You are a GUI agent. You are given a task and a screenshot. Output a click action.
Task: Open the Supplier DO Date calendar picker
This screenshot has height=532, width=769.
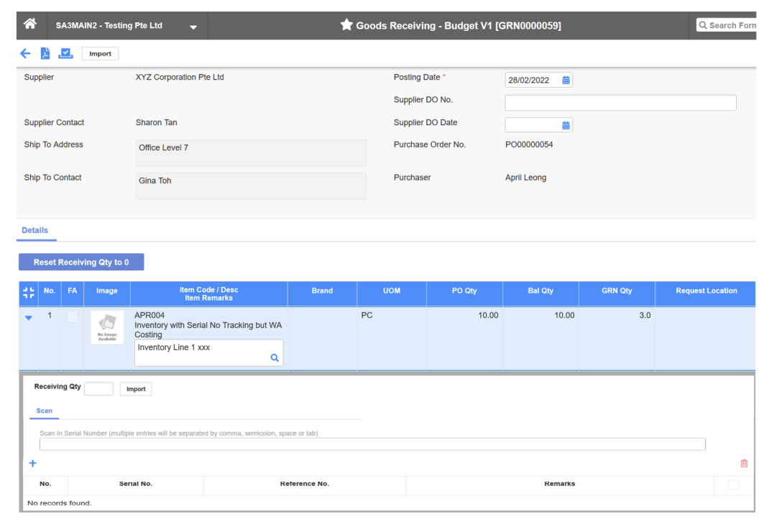click(565, 124)
